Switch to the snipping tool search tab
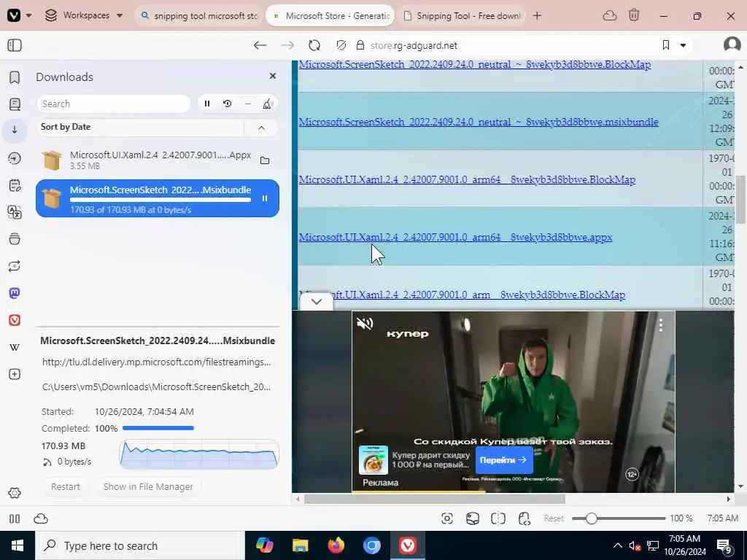747x560 pixels. [x=199, y=16]
